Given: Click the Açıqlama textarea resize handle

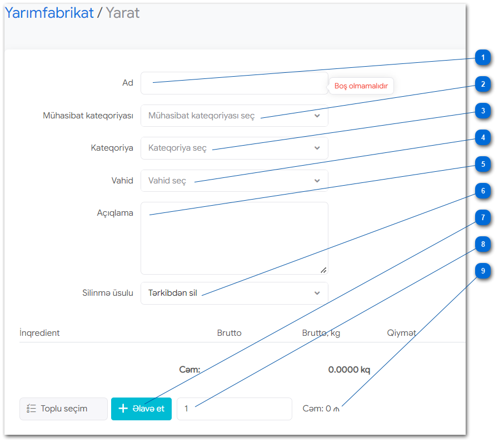Looking at the screenshot, I should pyautogui.click(x=323, y=270).
